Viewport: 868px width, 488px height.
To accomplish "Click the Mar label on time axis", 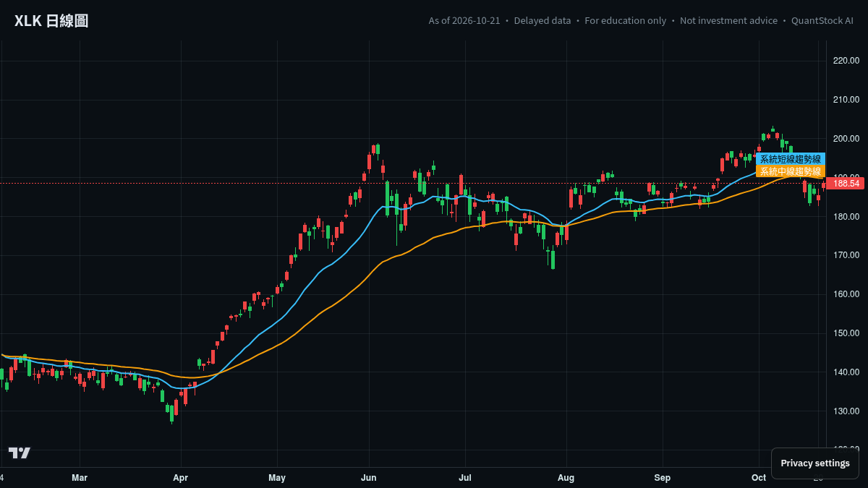I will pyautogui.click(x=80, y=478).
